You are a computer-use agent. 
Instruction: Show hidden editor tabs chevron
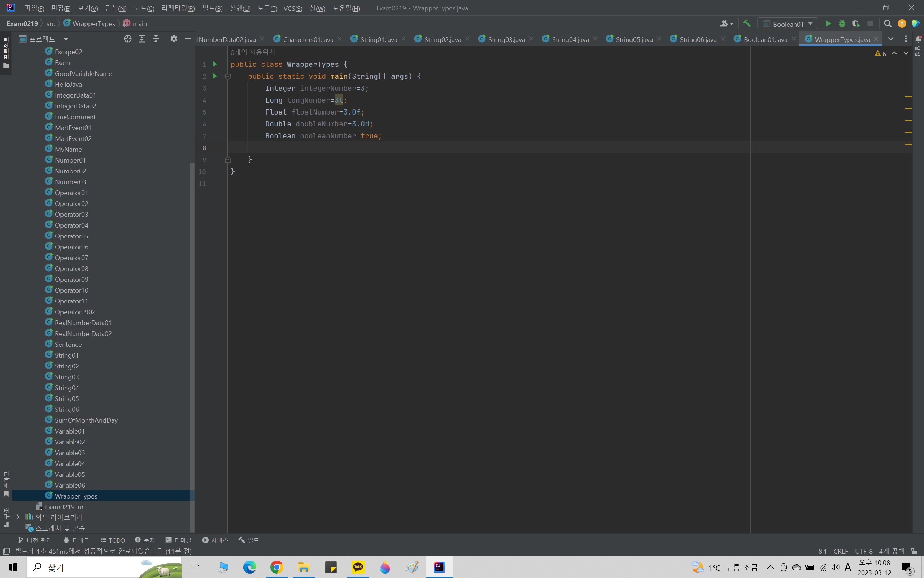pos(891,39)
